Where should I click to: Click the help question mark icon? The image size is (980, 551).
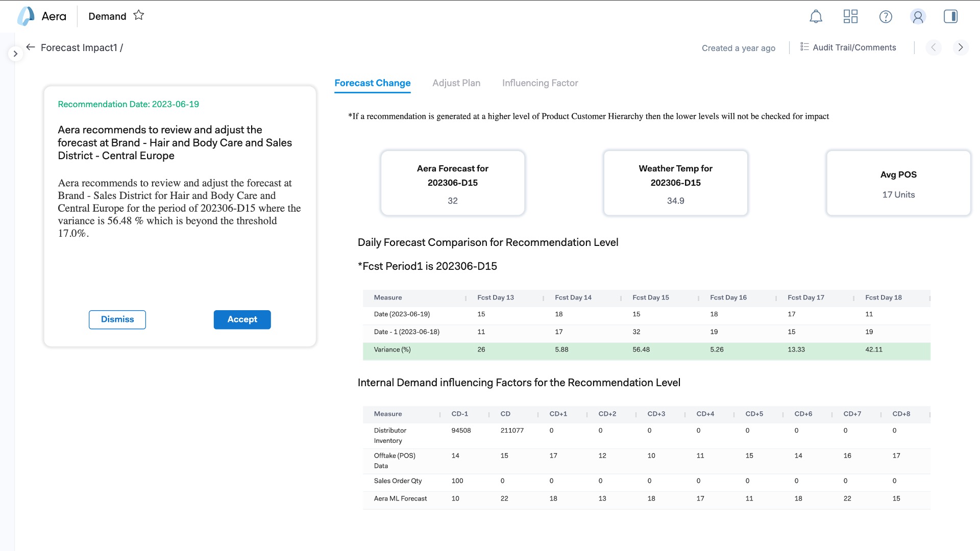click(886, 17)
